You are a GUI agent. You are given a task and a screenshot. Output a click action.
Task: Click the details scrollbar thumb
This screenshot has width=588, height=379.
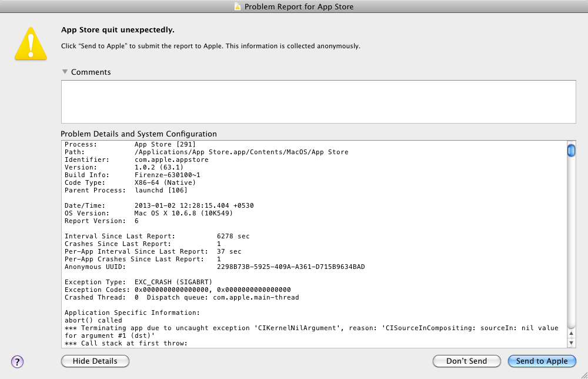pyautogui.click(x=571, y=151)
